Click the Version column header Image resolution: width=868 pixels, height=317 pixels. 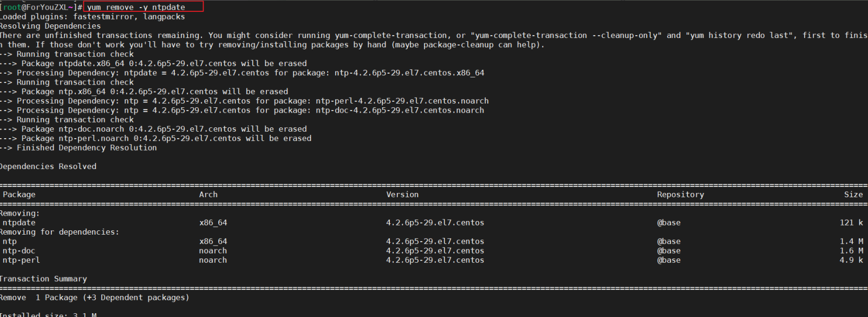point(402,195)
